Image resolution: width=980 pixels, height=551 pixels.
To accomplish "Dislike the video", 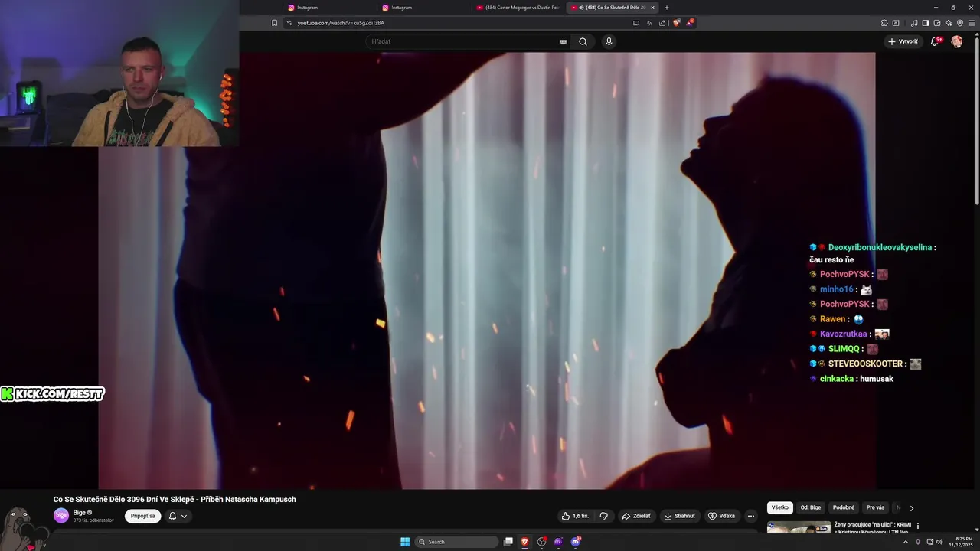I will coord(603,516).
